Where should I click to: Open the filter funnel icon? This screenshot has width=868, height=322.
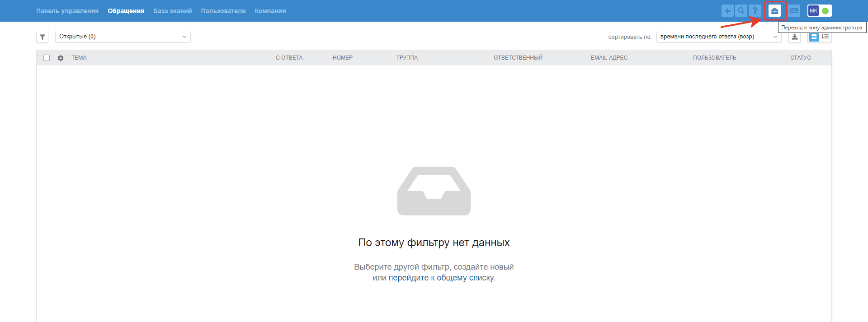coord(42,37)
